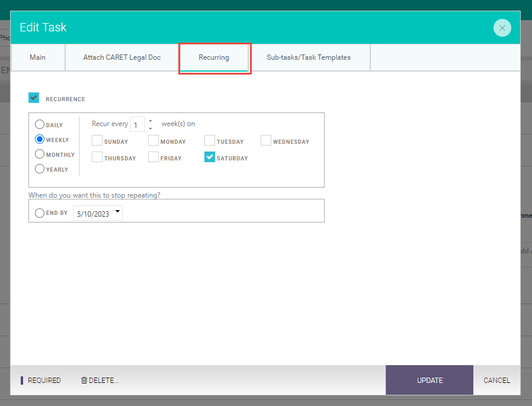The image size is (532, 406).
Task: Switch to Attach CARET Legal Doc tab
Action: click(122, 57)
